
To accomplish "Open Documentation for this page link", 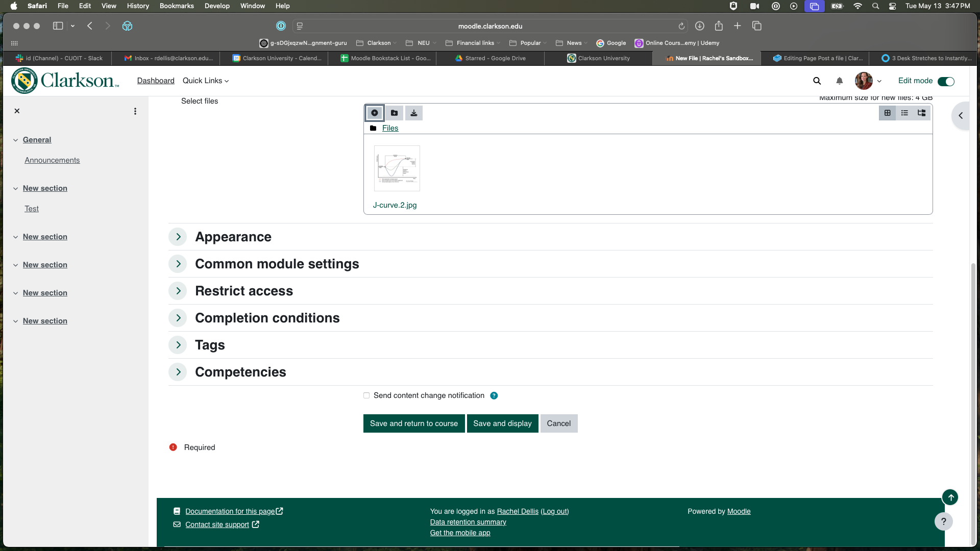I will [x=229, y=511].
